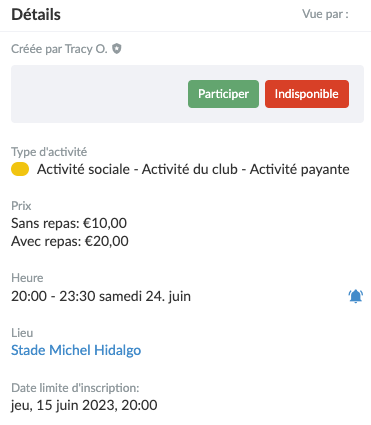Screen dimensions: 371x425
Task: Click the Prix section label
Action: tap(21, 206)
